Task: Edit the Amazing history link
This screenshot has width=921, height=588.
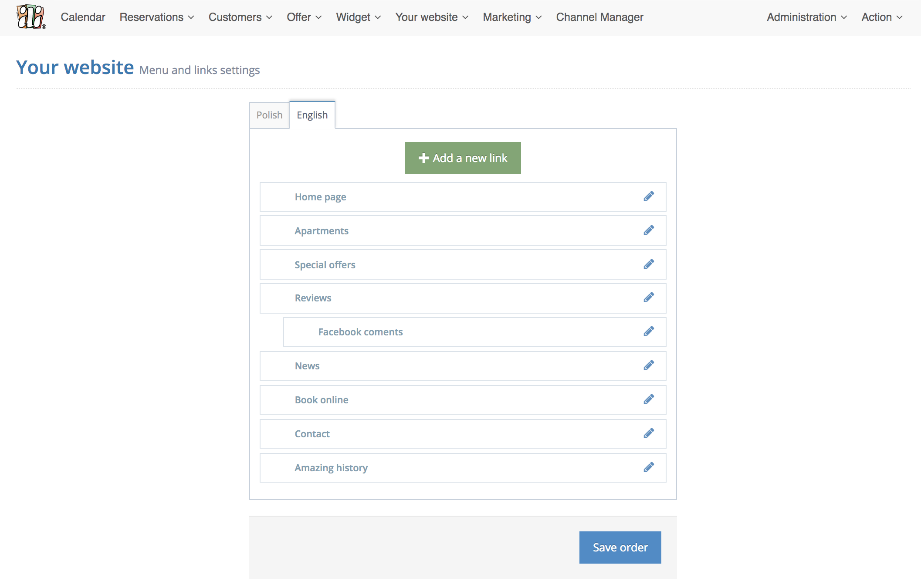Action: point(648,467)
